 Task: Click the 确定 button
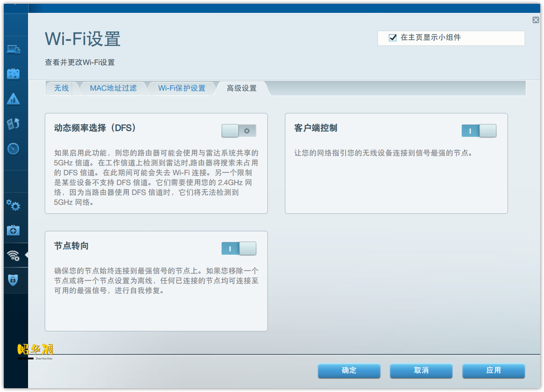(349, 370)
